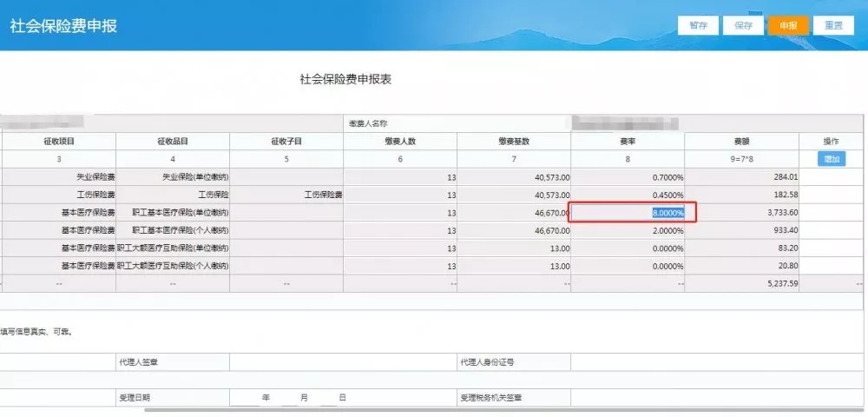Select 缴费基数 cell for 职工基本医疗保险(单位缴纳)
The height and width of the screenshot is (417, 868).
click(x=514, y=213)
